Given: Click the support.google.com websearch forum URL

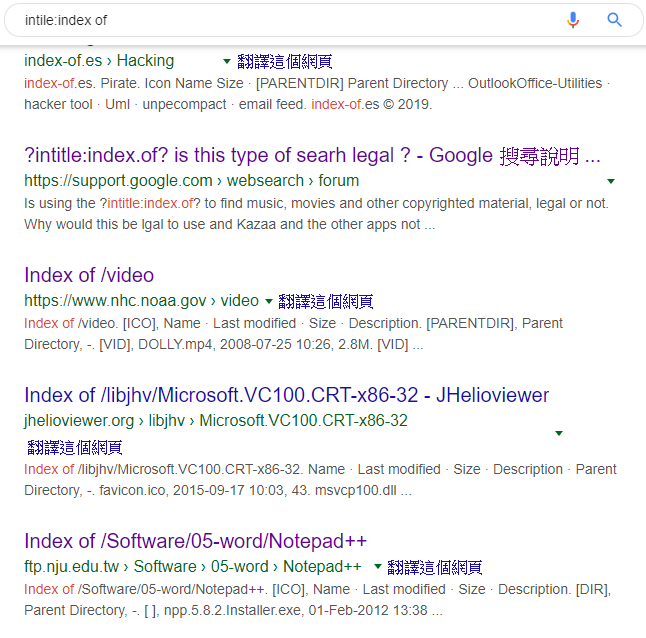Looking at the screenshot, I should 192,181.
